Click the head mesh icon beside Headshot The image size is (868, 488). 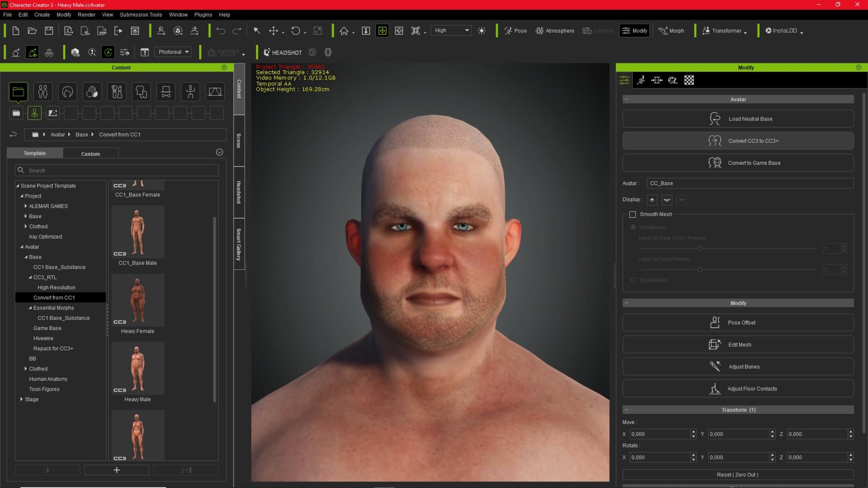pos(328,52)
